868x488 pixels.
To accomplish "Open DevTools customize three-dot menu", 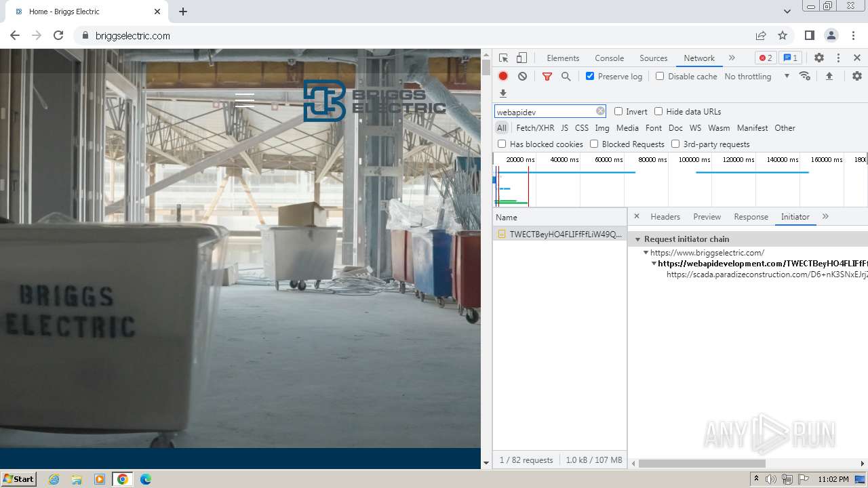I will tap(838, 58).
